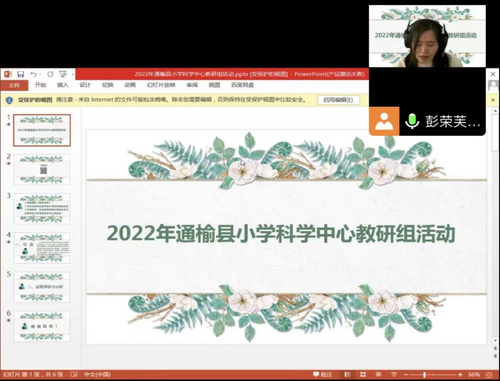
Task: Click the zoom slider handle
Action: [x=424, y=375]
